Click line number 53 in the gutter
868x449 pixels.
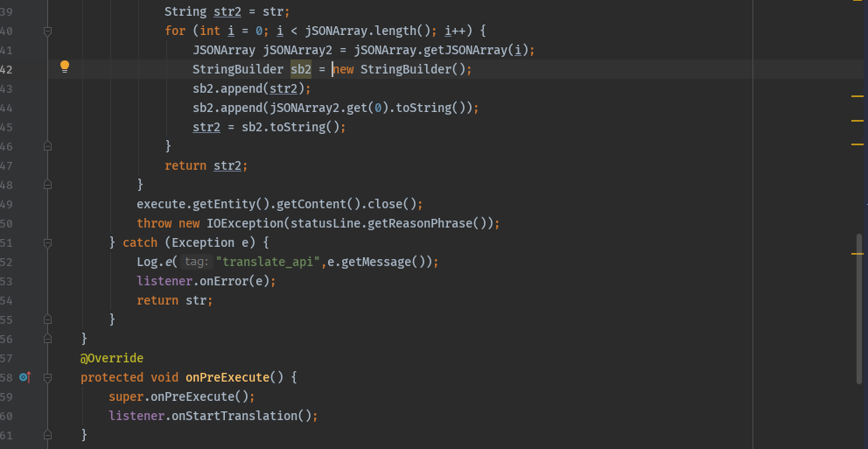(6, 281)
